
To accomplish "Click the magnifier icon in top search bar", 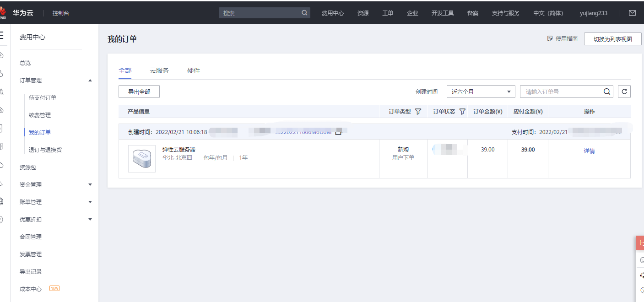I will [x=304, y=13].
